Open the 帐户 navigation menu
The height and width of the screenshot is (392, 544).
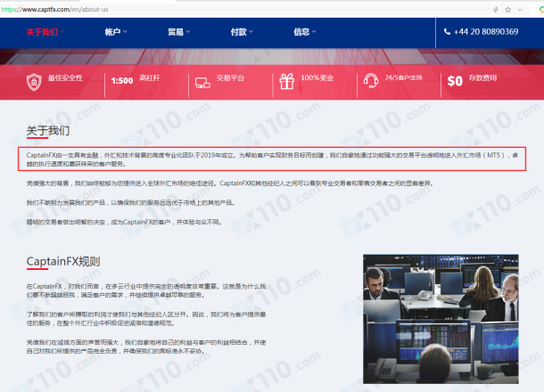[116, 32]
